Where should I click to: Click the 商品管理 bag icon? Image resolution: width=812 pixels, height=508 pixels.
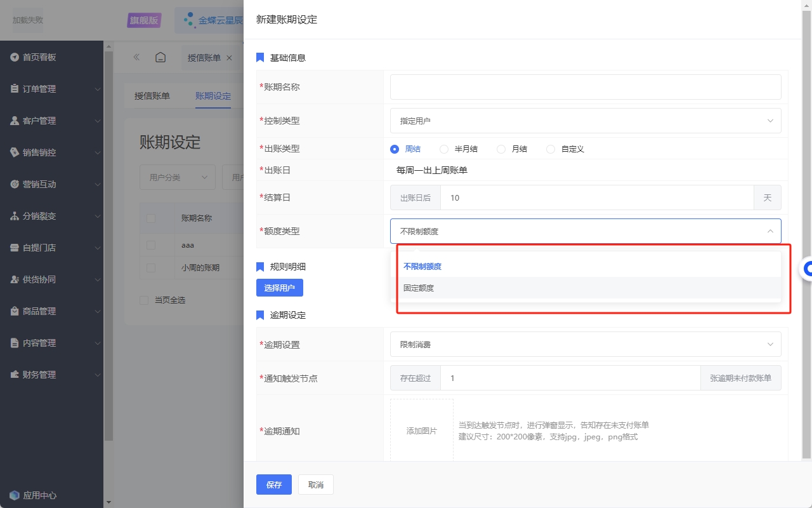tap(15, 311)
